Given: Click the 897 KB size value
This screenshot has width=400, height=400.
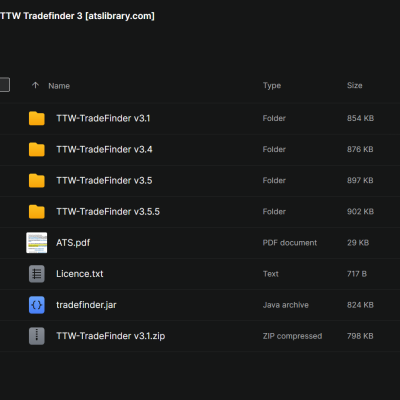Looking at the screenshot, I should 360,180.
